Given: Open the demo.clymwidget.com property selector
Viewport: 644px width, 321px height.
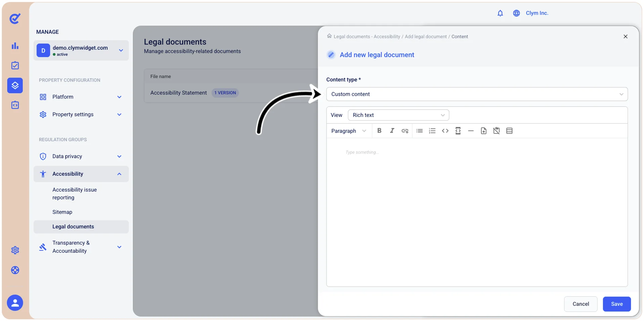Looking at the screenshot, I should pyautogui.click(x=81, y=50).
